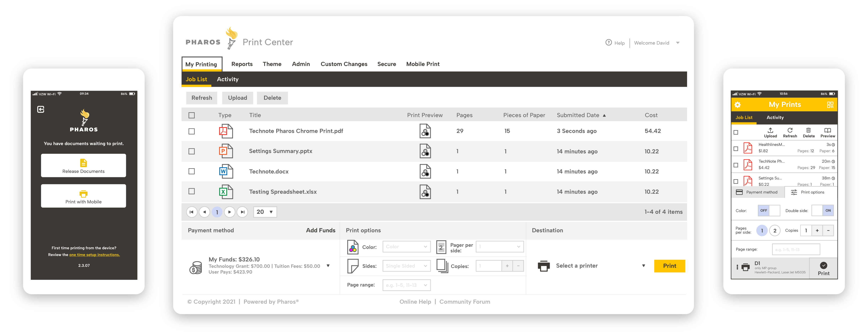This screenshot has height=333, width=868.
Task: Expand the My Funds payment dropdown arrow
Action: [x=328, y=266]
